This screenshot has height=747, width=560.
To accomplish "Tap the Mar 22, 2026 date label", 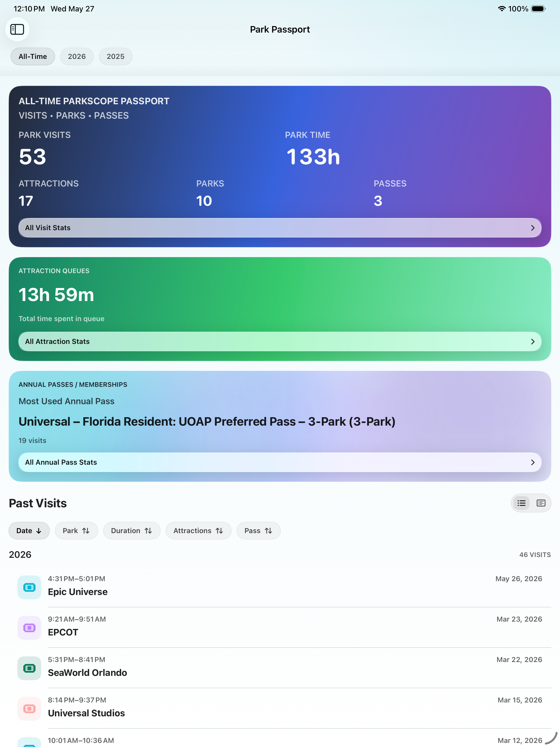I will (x=519, y=660).
